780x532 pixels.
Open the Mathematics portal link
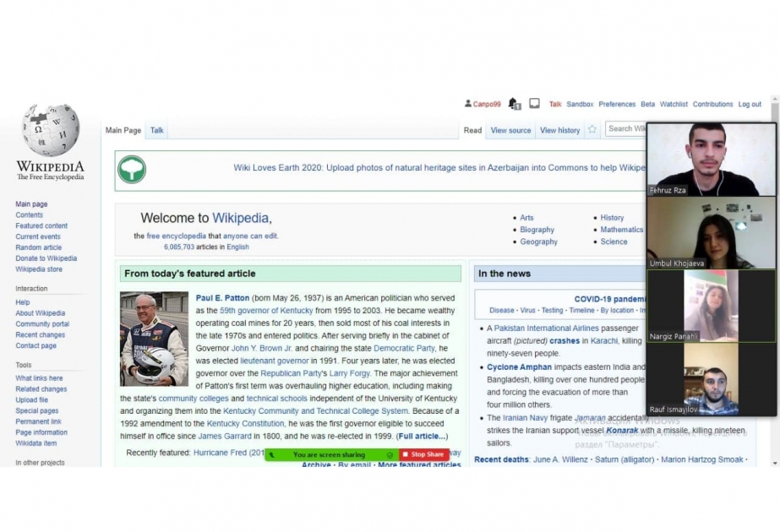point(622,230)
